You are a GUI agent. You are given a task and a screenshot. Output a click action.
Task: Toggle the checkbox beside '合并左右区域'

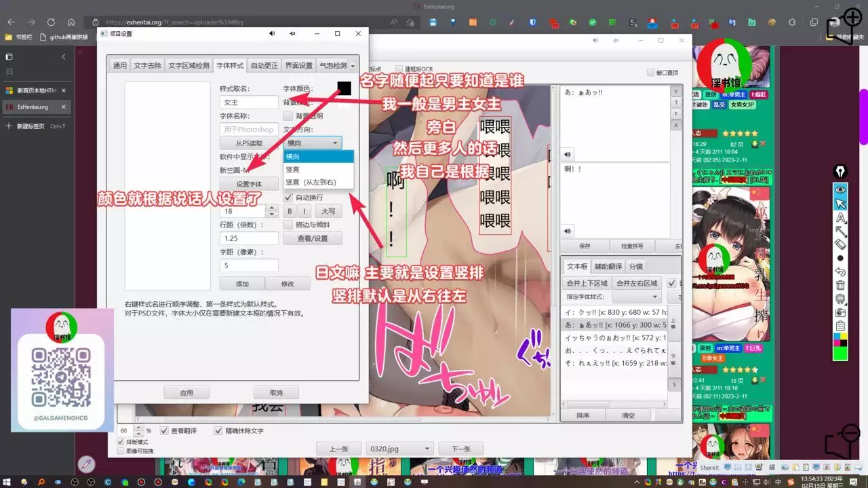(672, 283)
